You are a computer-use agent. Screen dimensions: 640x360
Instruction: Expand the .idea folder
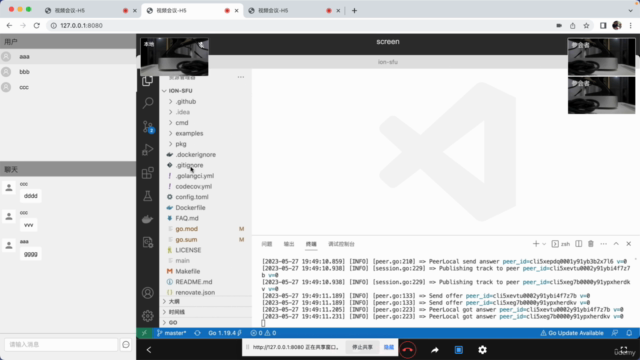[x=179, y=112]
